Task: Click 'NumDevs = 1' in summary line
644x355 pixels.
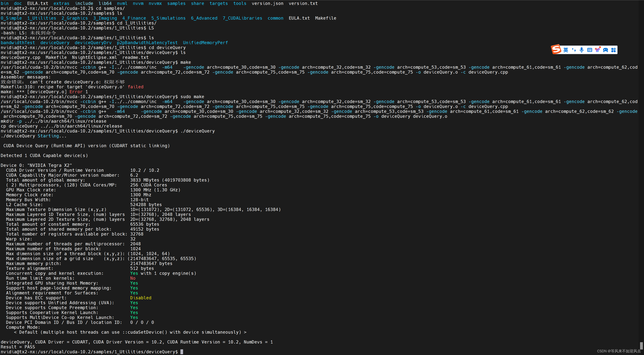Action: click(258, 342)
